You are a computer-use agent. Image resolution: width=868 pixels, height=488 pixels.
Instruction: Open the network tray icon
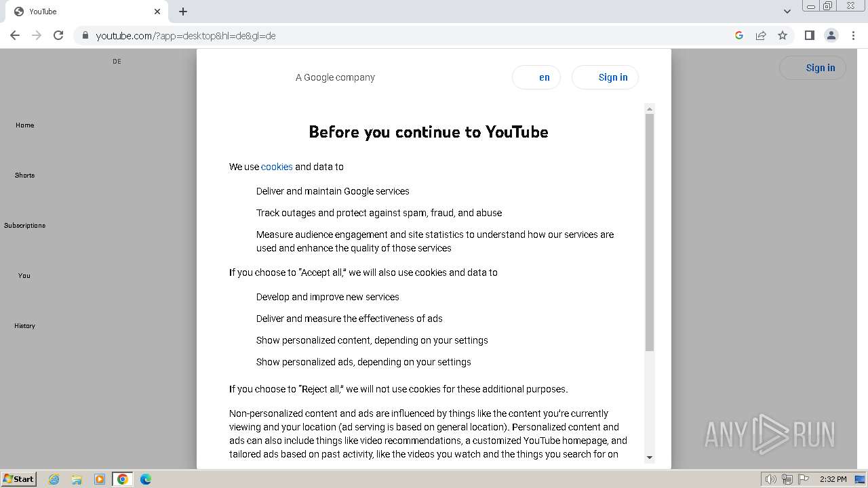click(x=787, y=479)
